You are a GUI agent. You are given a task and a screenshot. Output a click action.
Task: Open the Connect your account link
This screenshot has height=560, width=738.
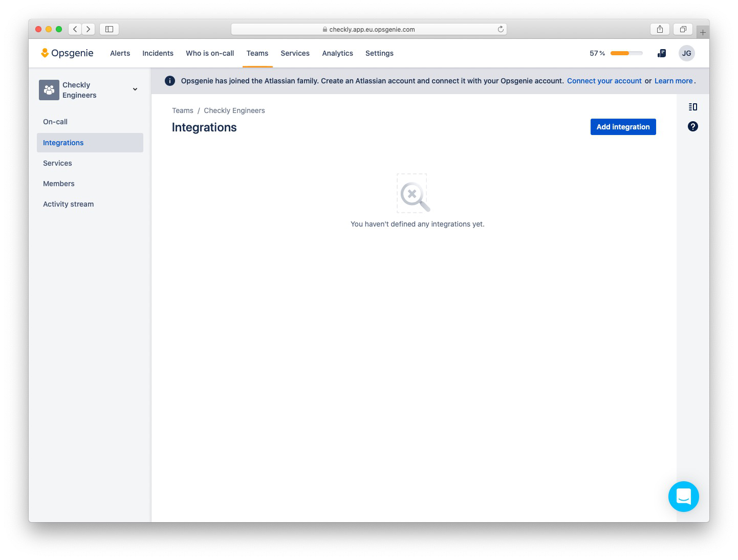(604, 81)
